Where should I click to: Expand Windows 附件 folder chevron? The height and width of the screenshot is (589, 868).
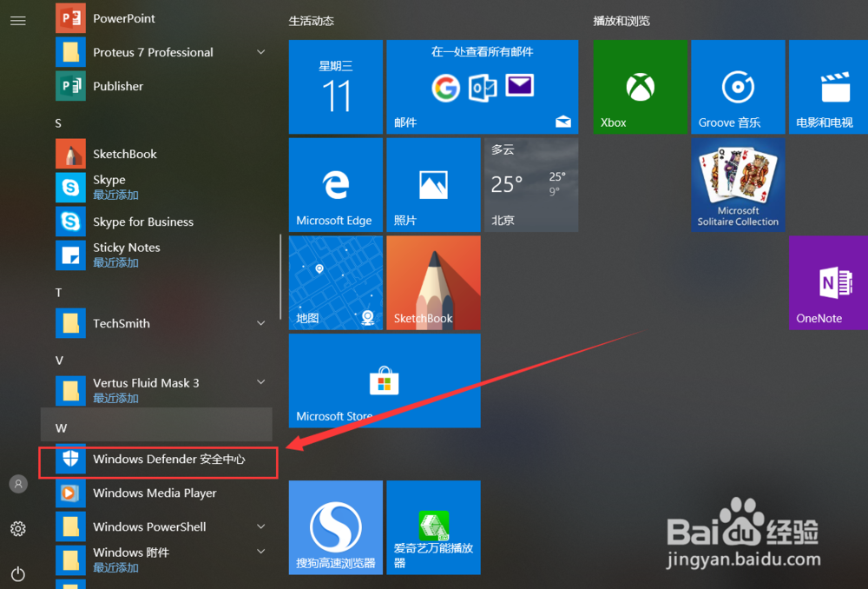[260, 552]
